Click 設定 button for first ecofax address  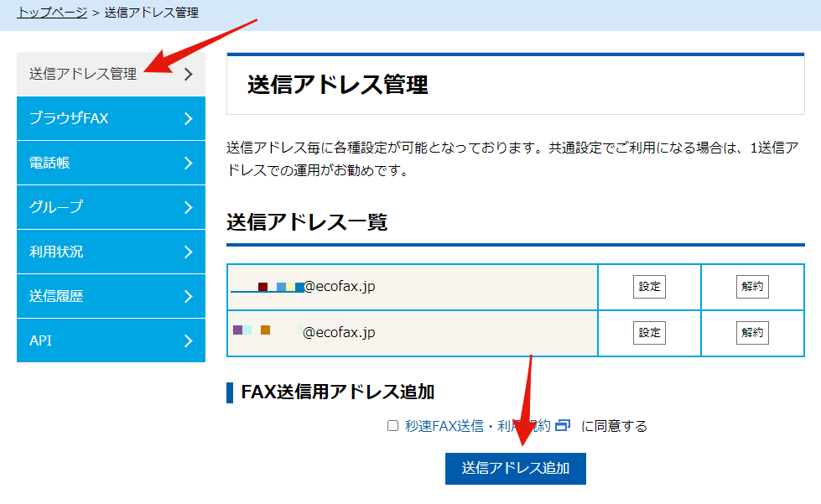pyautogui.click(x=649, y=287)
